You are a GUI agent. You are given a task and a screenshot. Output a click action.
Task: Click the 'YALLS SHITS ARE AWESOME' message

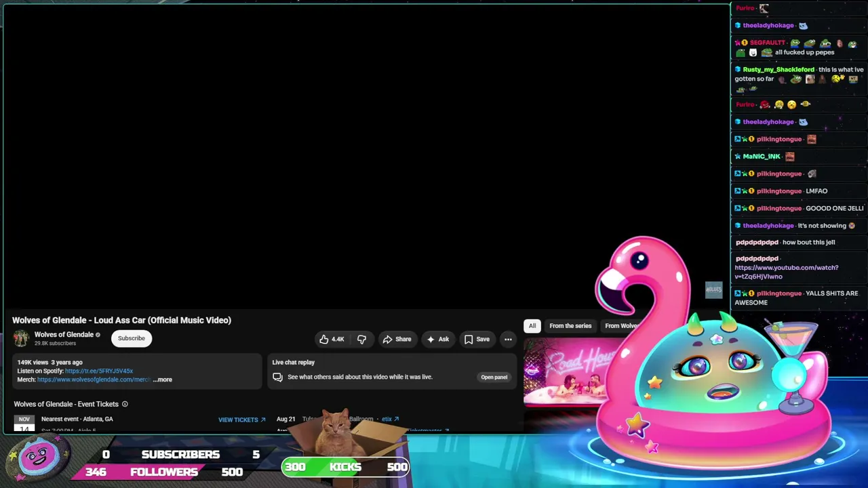click(x=797, y=298)
